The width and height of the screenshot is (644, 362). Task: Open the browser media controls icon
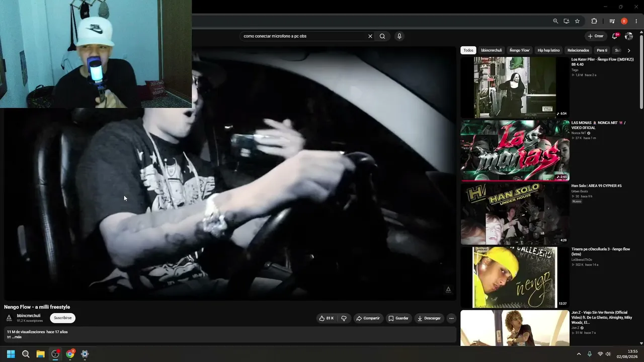[x=612, y=21]
